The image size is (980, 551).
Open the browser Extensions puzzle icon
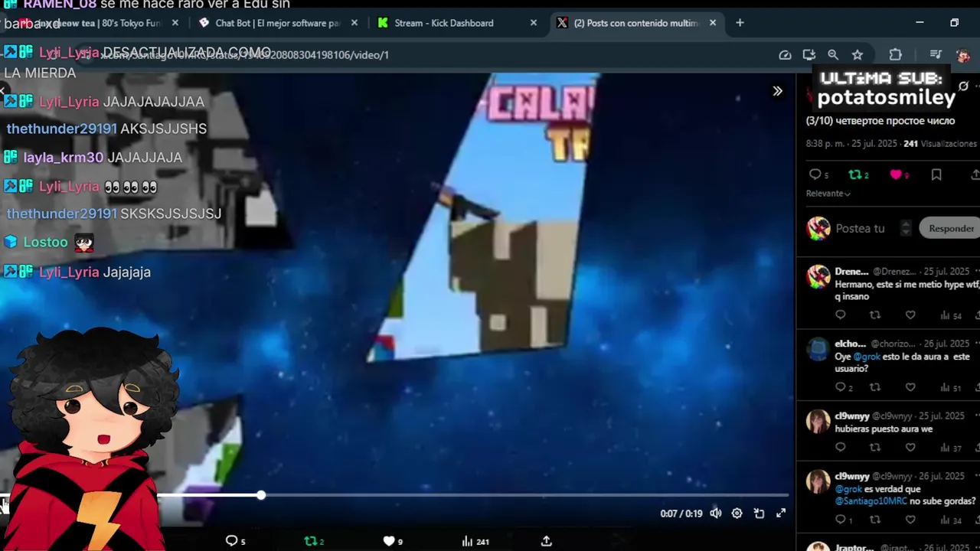click(x=895, y=54)
